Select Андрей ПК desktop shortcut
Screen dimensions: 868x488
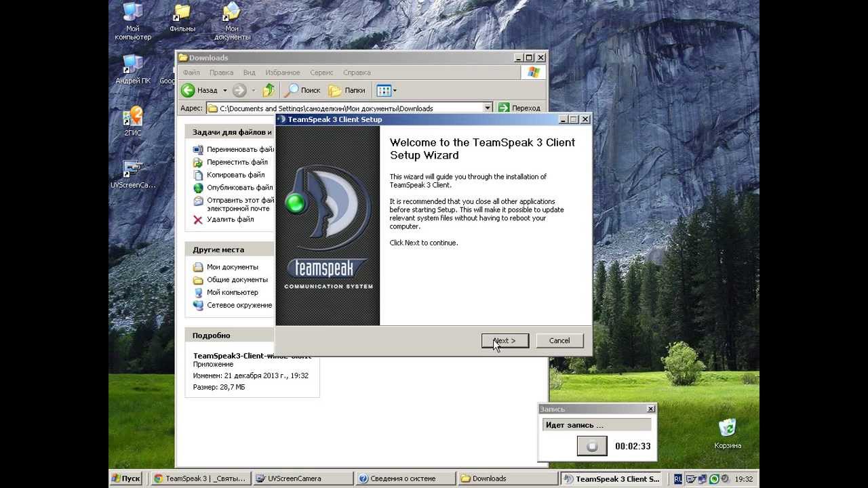click(x=133, y=68)
